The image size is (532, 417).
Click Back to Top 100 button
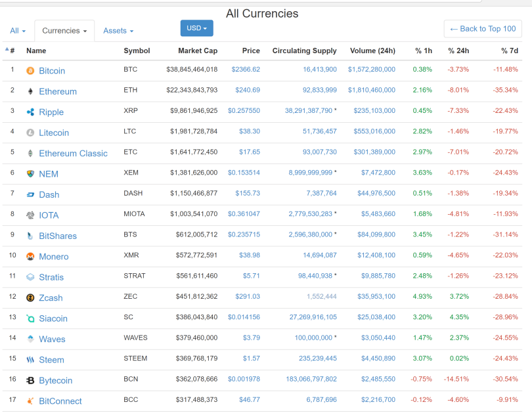click(483, 29)
